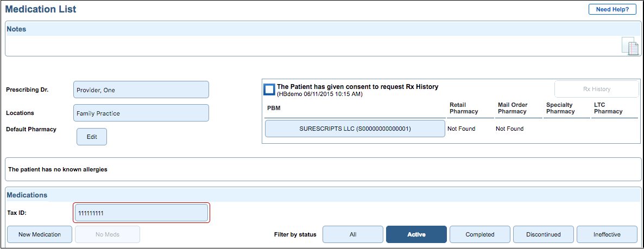Click the Retail Pharmacy column header
644x249 pixels.
click(x=464, y=108)
